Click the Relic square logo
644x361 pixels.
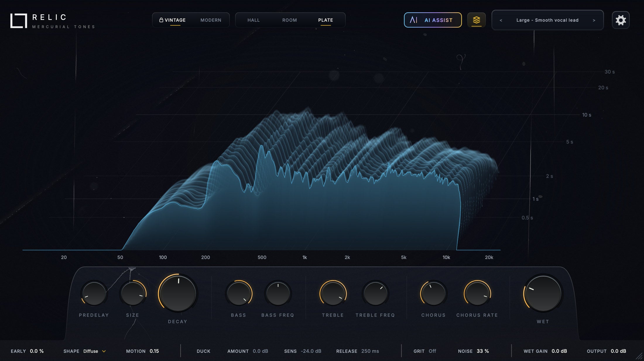(x=18, y=21)
